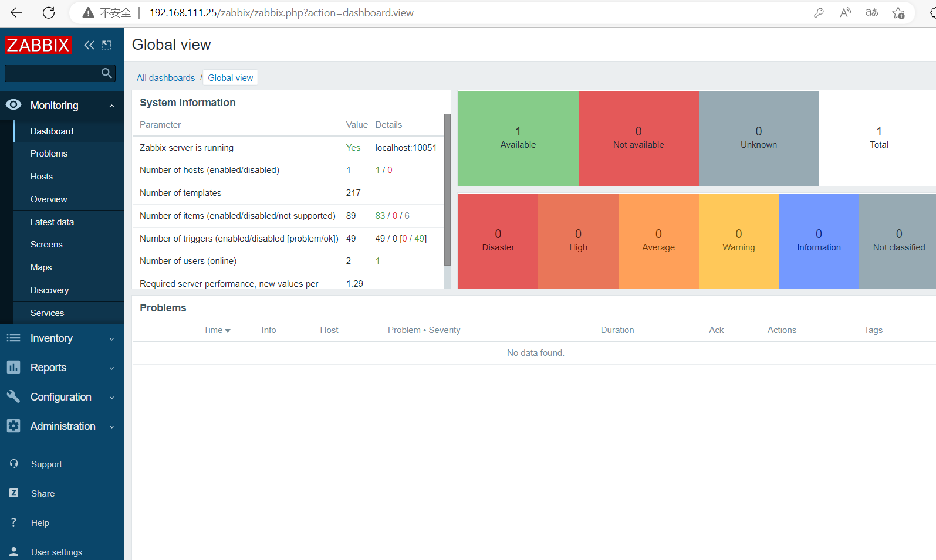Click the Disaster severity tile
This screenshot has height=560, width=936.
(x=498, y=241)
